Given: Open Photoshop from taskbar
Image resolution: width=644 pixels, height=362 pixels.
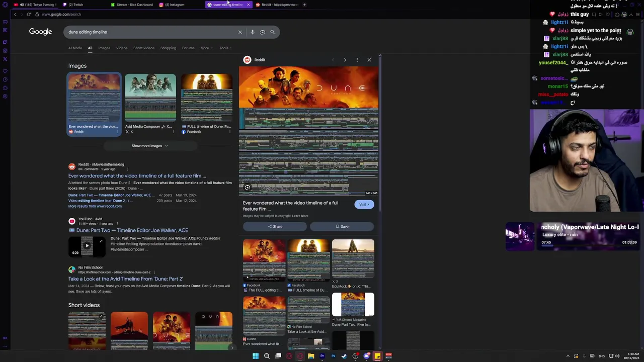Looking at the screenshot, I should pyautogui.click(x=333, y=356).
